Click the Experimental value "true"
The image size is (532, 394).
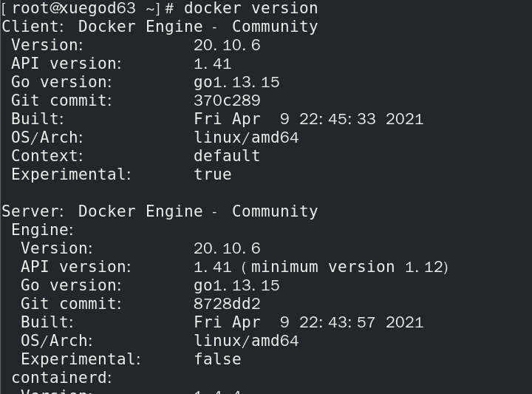pyautogui.click(x=213, y=174)
